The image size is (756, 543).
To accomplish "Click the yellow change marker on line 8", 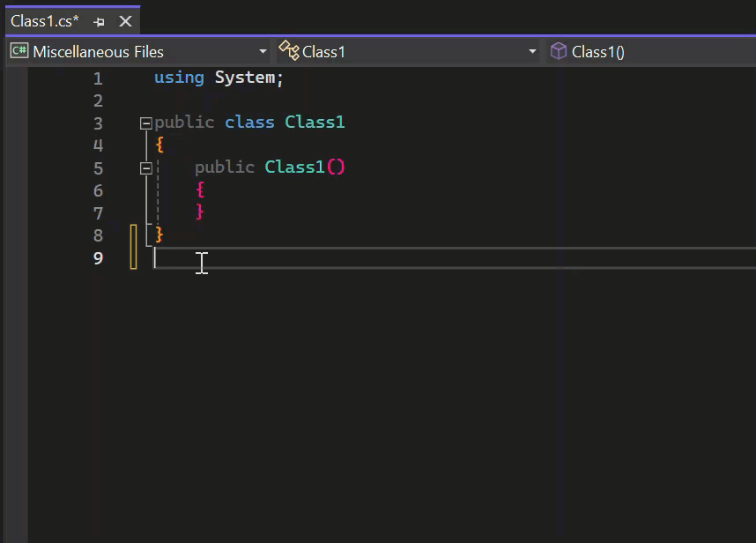I will click(134, 235).
